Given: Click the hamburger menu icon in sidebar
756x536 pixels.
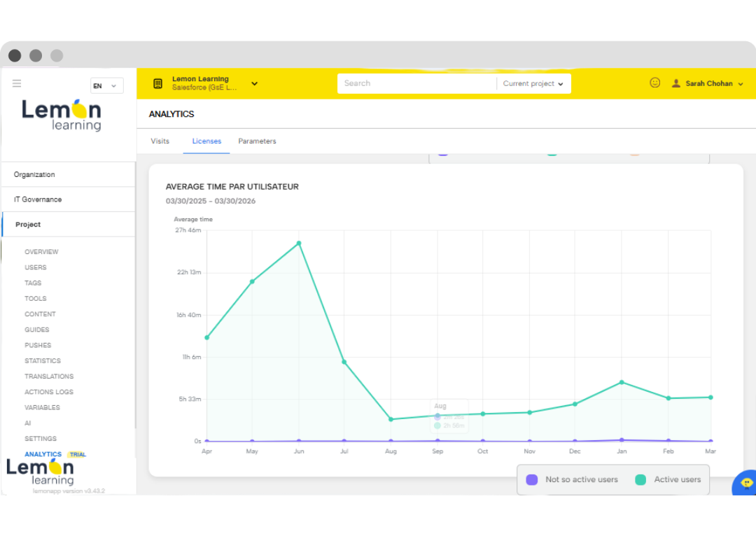Looking at the screenshot, I should point(17,83).
